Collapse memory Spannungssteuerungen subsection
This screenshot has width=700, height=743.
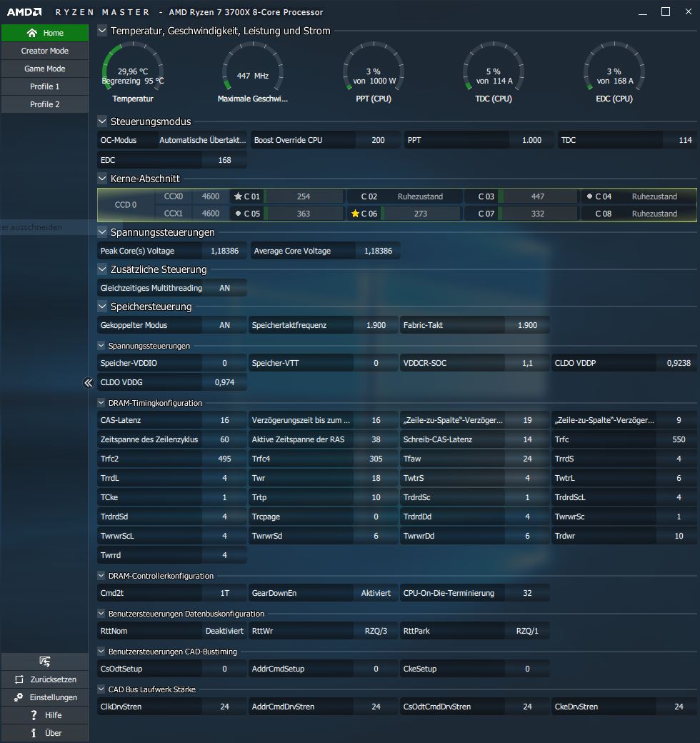coord(101,346)
